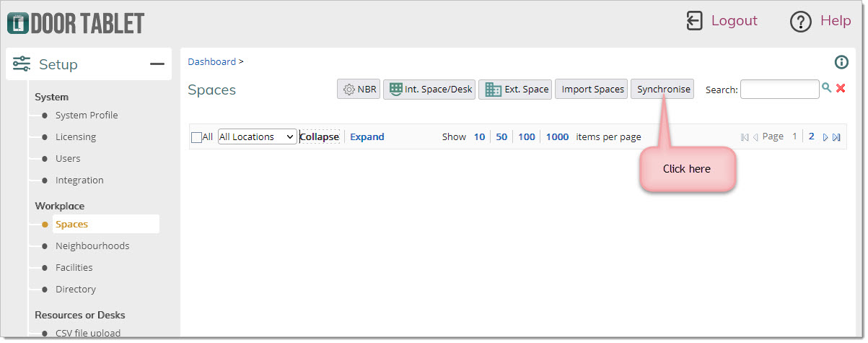
Task: Click the Import Spaces button
Action: pyautogui.click(x=592, y=90)
